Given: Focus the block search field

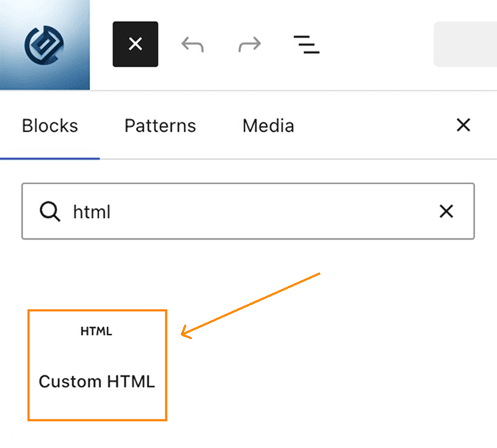Looking at the screenshot, I should click(248, 211).
